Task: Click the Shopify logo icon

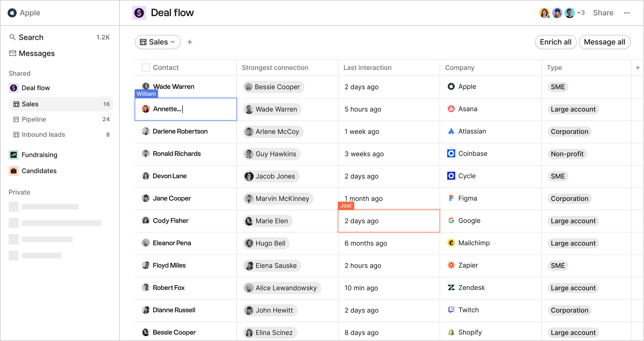Action: (450, 332)
